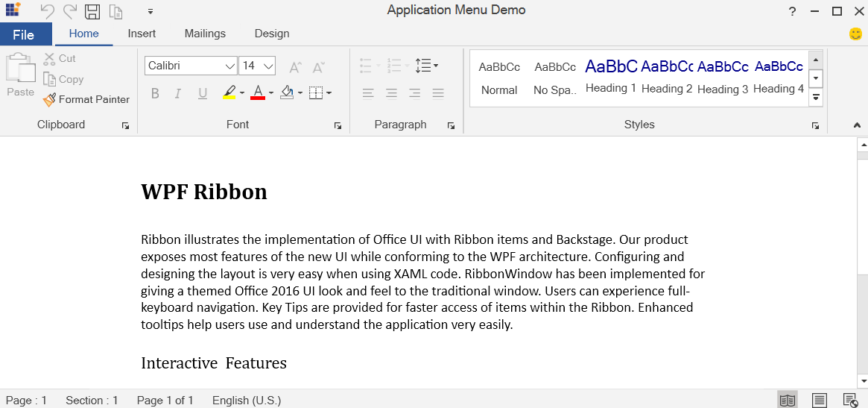Click the document scrollbar down arrow
Image resolution: width=868 pixels, height=408 pixels.
click(863, 381)
